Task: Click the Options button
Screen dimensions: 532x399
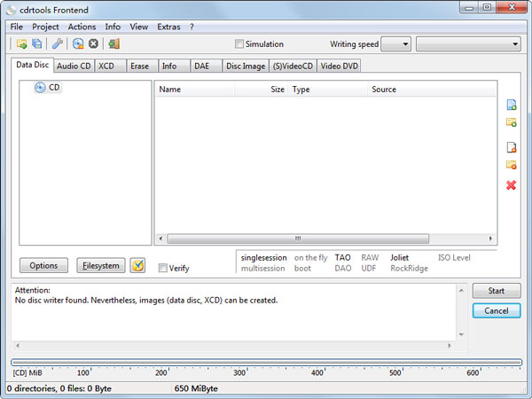Action: pyautogui.click(x=43, y=265)
